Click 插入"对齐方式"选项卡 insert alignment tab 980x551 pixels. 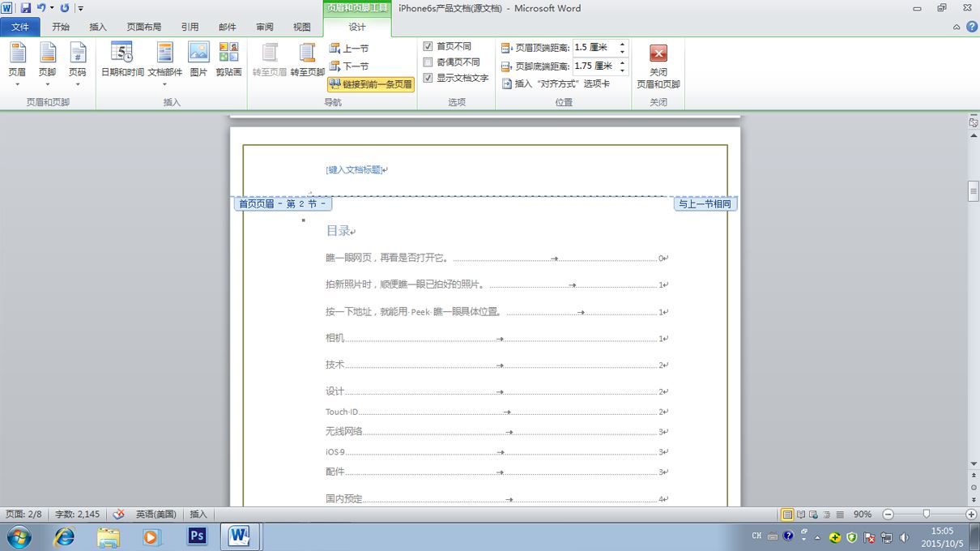556,83
